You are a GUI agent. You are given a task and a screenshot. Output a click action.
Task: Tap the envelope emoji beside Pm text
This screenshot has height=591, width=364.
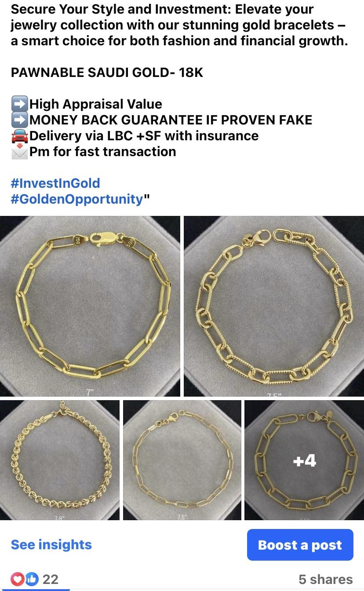point(19,151)
